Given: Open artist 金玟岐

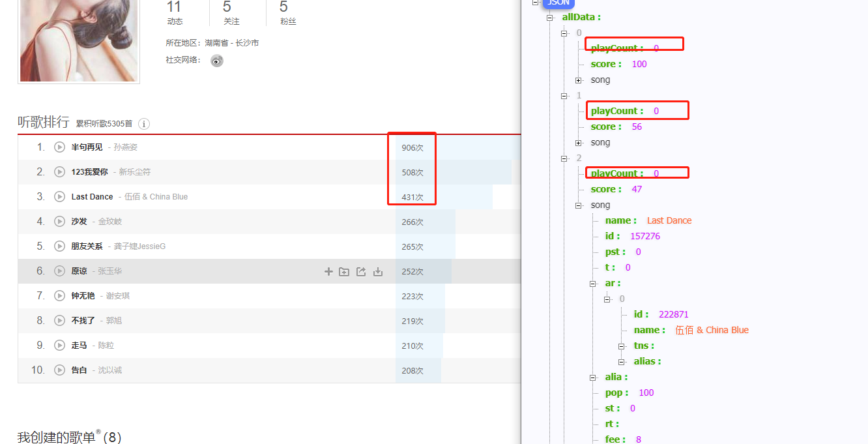Looking at the screenshot, I should point(110,222).
